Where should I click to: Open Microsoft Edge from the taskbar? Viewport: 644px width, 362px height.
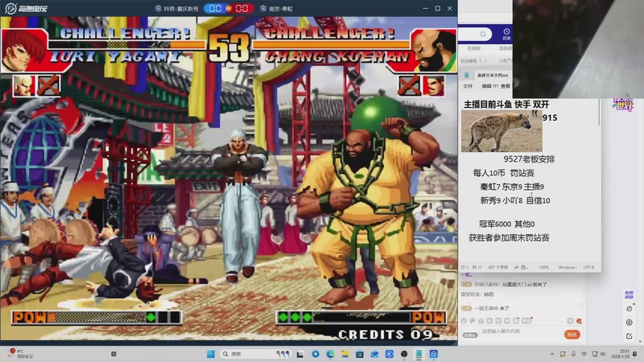330,354
